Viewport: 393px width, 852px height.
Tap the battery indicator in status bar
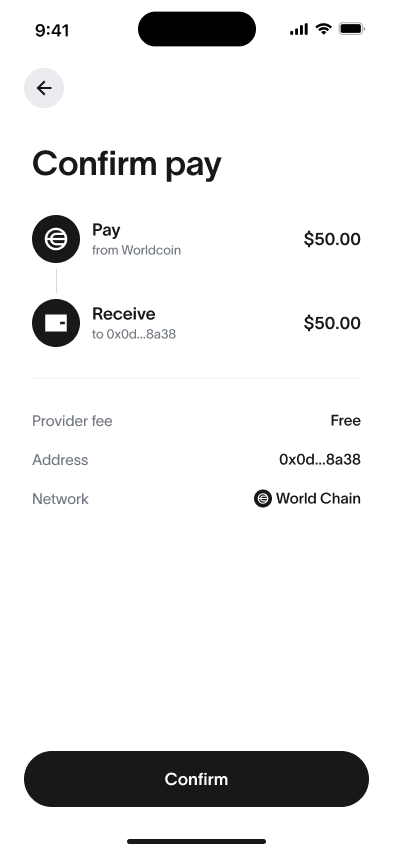point(352,29)
